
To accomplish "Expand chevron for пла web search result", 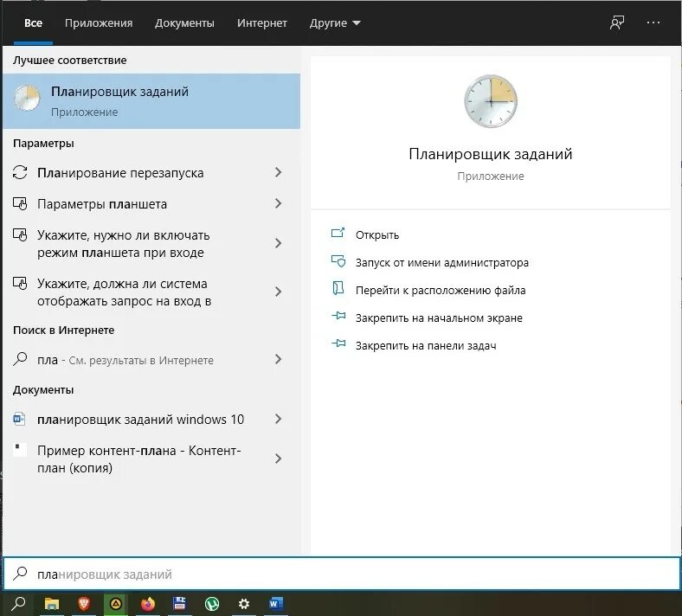I will click(279, 359).
